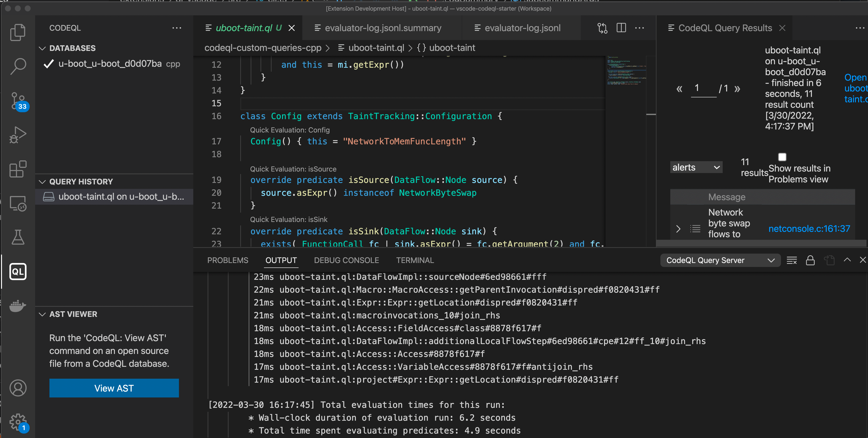Click the Split Editor Right icon
Image resolution: width=868 pixels, height=438 pixels.
621,28
